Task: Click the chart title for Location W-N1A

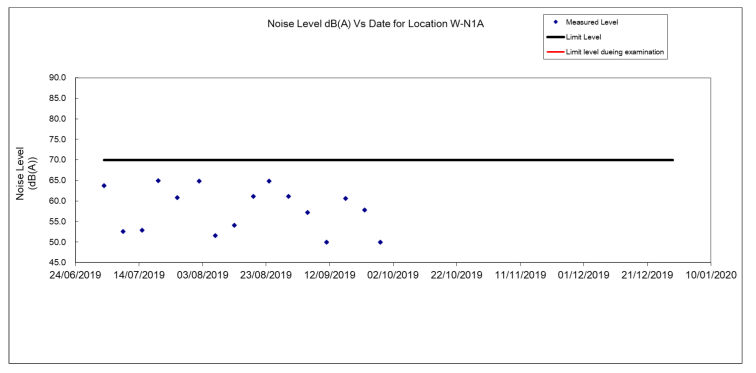Action: (376, 25)
